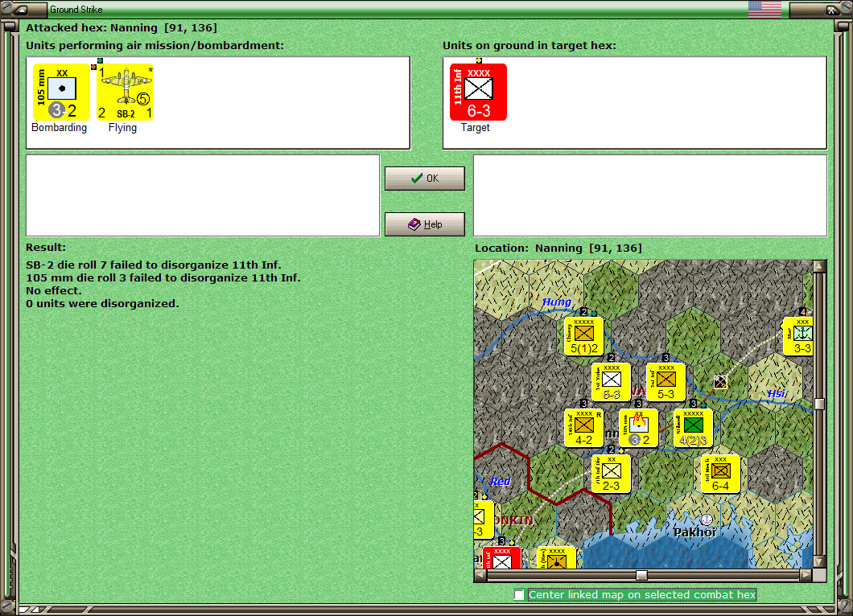Click the burning 105 mm counter on map
The width and height of the screenshot is (853, 616).
pyautogui.click(x=639, y=428)
